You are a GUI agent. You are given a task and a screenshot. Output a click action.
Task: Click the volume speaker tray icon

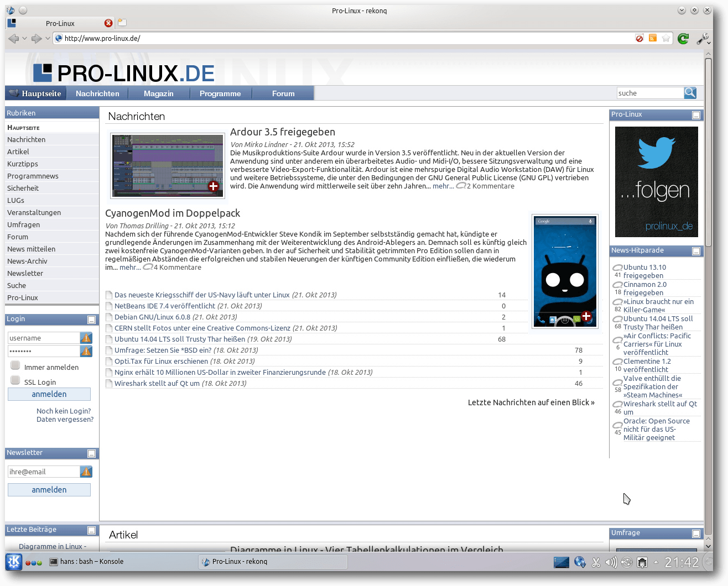point(611,562)
